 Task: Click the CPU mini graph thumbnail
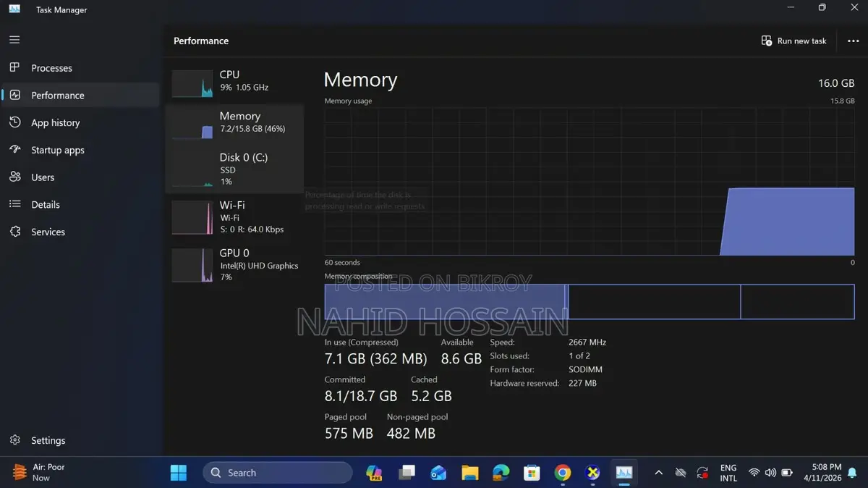click(x=192, y=83)
